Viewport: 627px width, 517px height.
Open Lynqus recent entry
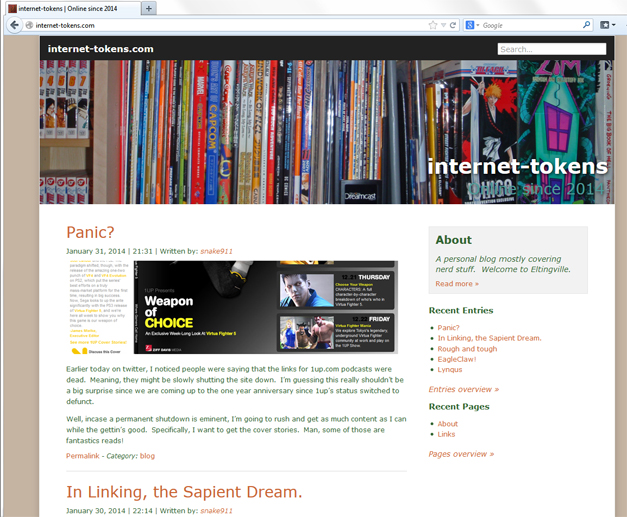(x=449, y=369)
